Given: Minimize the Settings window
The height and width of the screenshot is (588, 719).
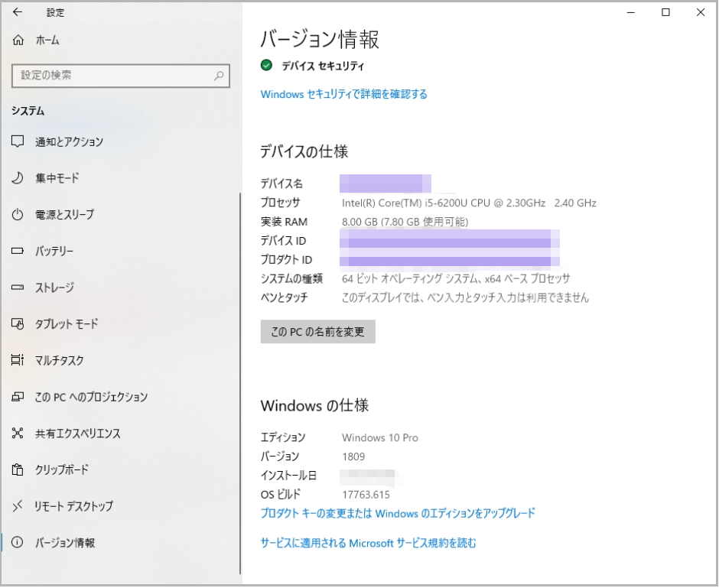Looking at the screenshot, I should [x=631, y=12].
